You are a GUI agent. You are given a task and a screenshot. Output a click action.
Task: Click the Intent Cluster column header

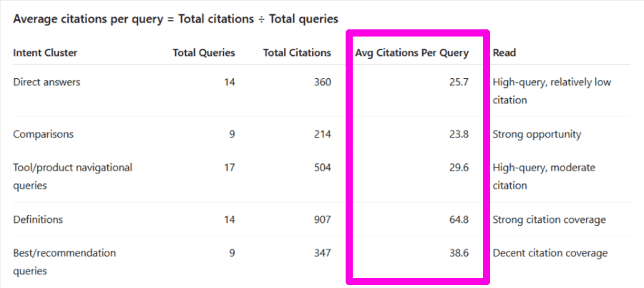(45, 53)
